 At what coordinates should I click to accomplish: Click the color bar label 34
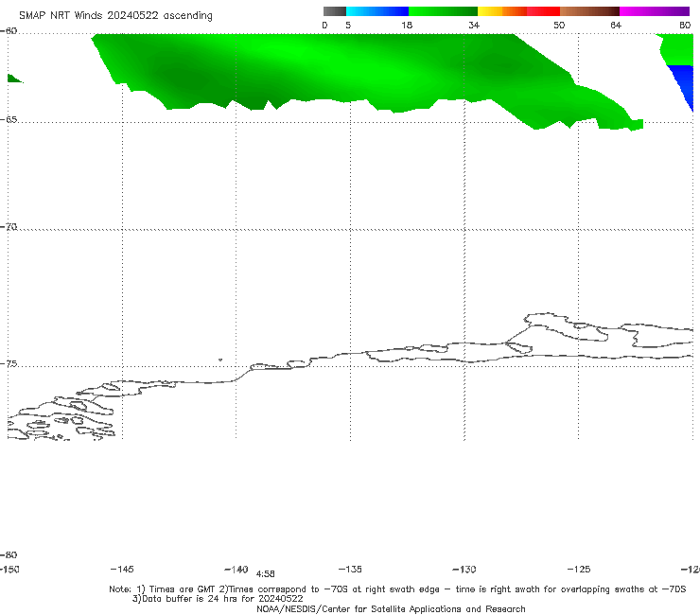tap(474, 25)
